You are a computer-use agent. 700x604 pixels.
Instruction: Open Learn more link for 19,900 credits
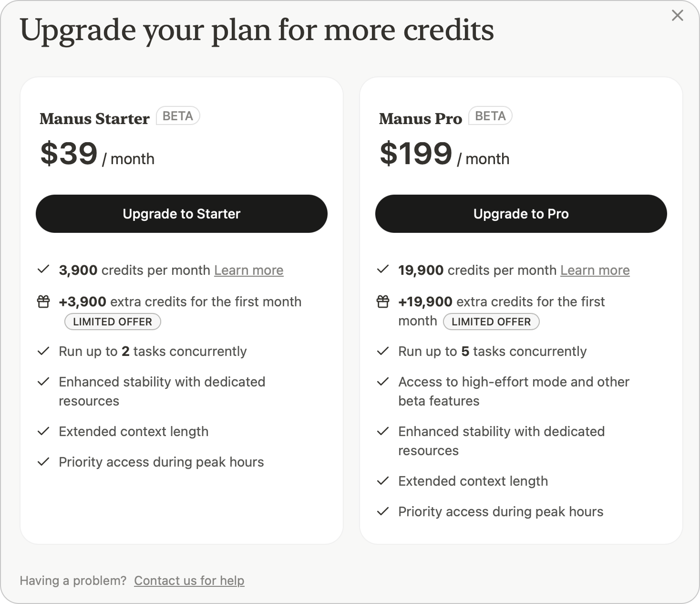pyautogui.click(x=595, y=271)
